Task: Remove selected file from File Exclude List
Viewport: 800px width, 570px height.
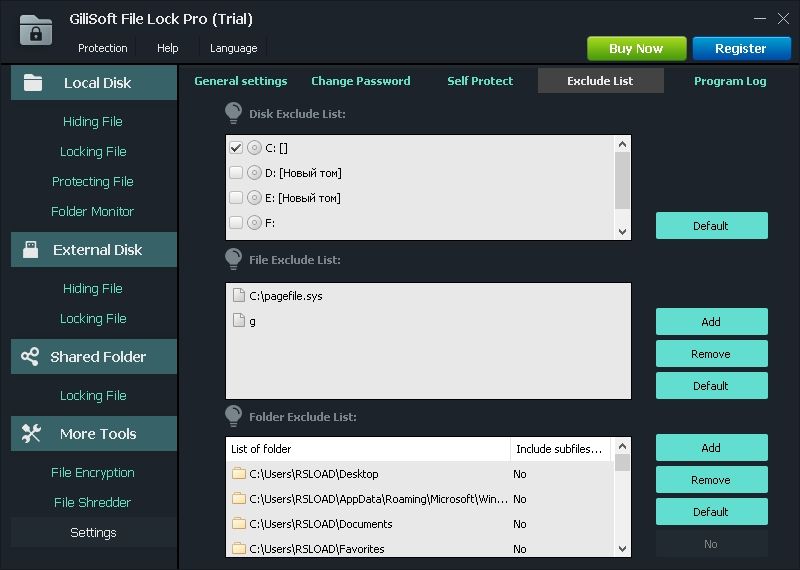Action: point(711,354)
